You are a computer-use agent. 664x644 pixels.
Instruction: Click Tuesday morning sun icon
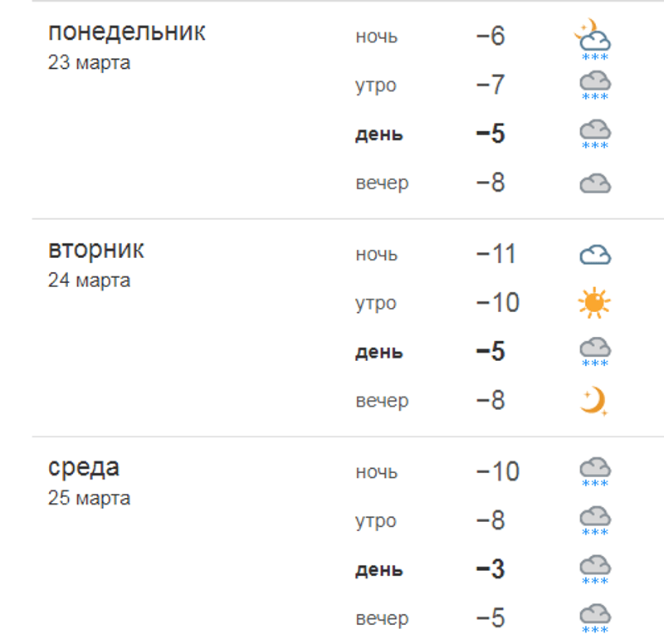click(594, 303)
